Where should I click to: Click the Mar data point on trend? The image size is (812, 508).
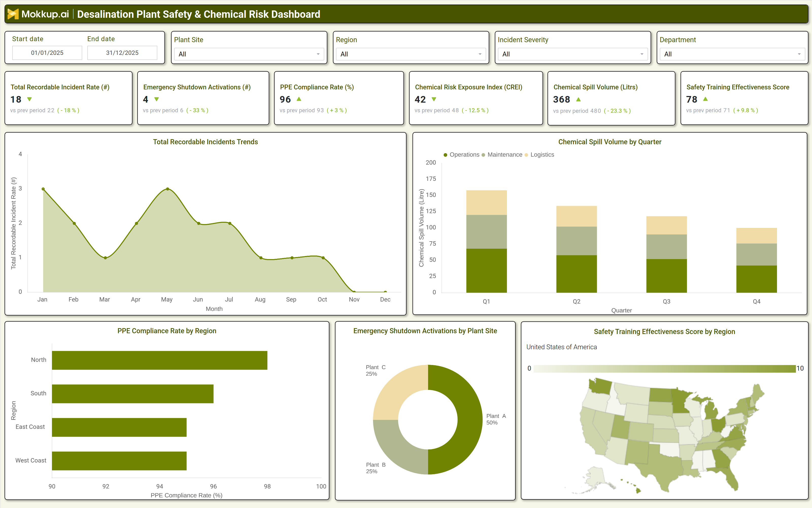click(x=105, y=258)
